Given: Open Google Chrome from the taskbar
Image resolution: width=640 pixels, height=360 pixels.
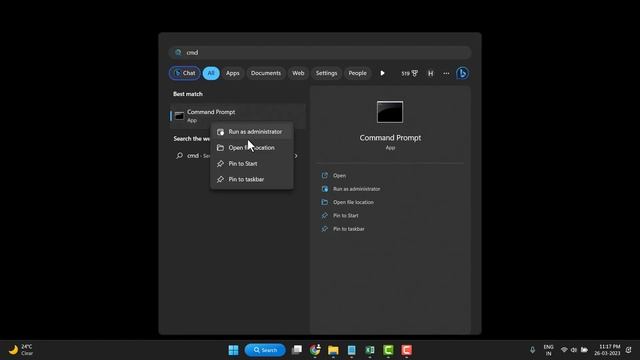Looking at the screenshot, I should (315, 350).
